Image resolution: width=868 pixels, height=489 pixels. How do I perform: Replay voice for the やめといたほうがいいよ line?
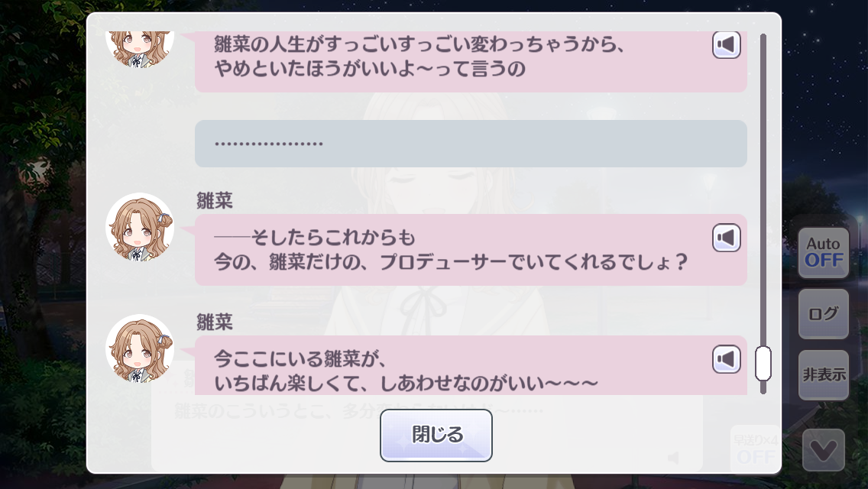tap(727, 45)
